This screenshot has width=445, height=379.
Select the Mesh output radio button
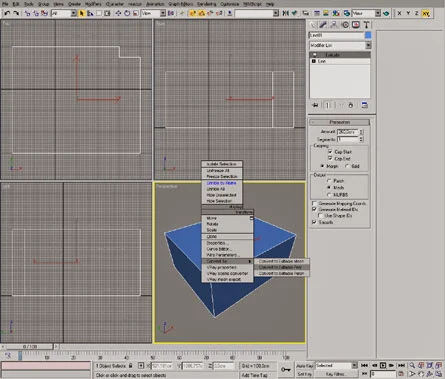pos(329,188)
